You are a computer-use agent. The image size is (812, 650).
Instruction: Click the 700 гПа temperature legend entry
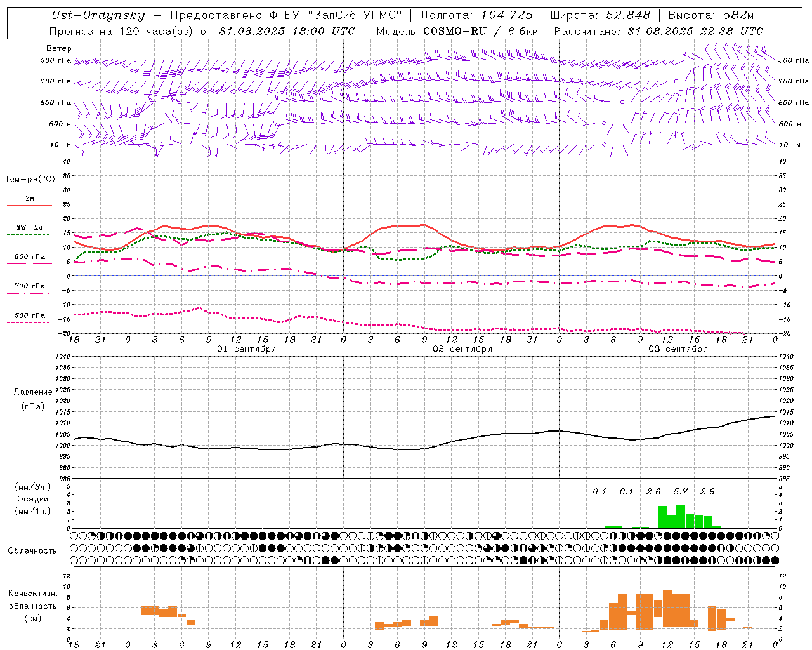coord(29,286)
